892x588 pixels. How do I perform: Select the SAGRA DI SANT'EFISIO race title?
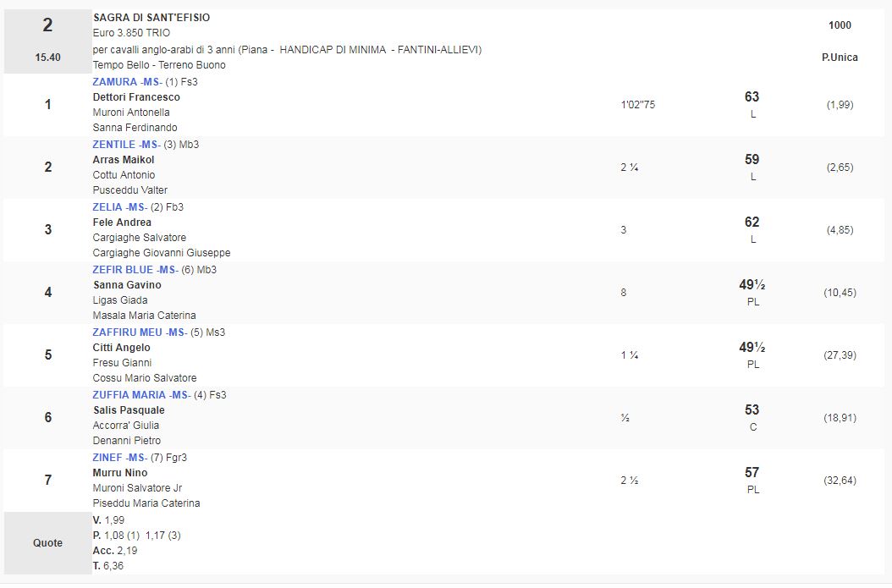pyautogui.click(x=151, y=18)
